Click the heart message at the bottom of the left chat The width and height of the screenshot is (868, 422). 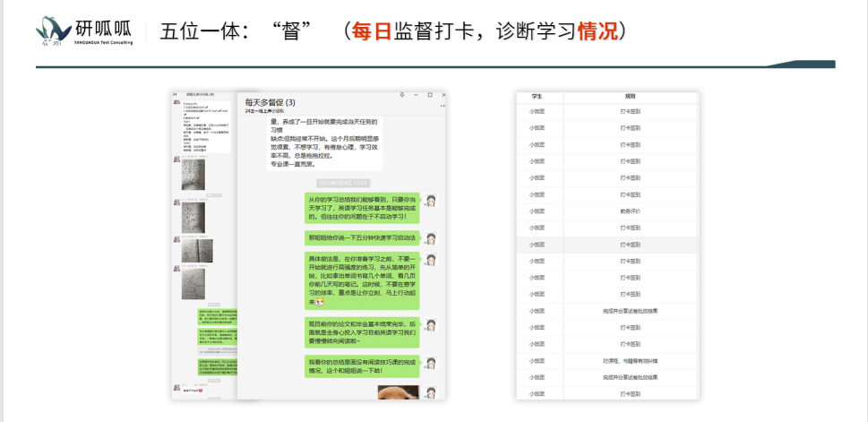click(x=193, y=391)
